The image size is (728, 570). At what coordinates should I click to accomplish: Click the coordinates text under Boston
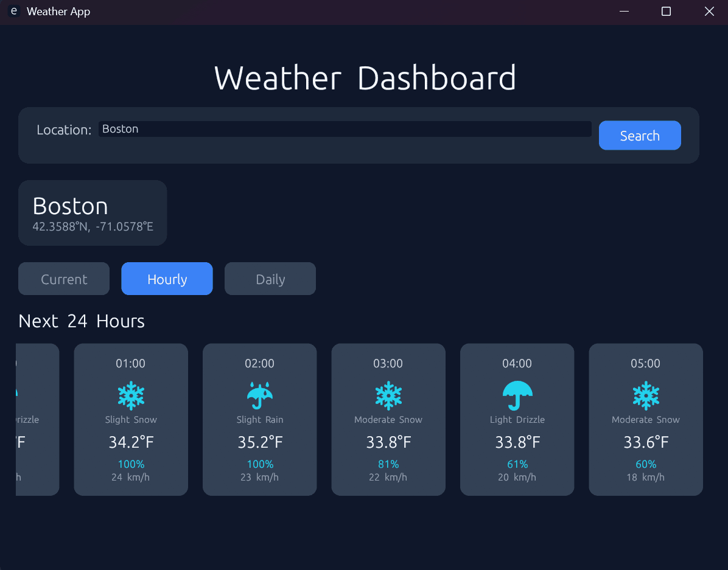tap(93, 226)
